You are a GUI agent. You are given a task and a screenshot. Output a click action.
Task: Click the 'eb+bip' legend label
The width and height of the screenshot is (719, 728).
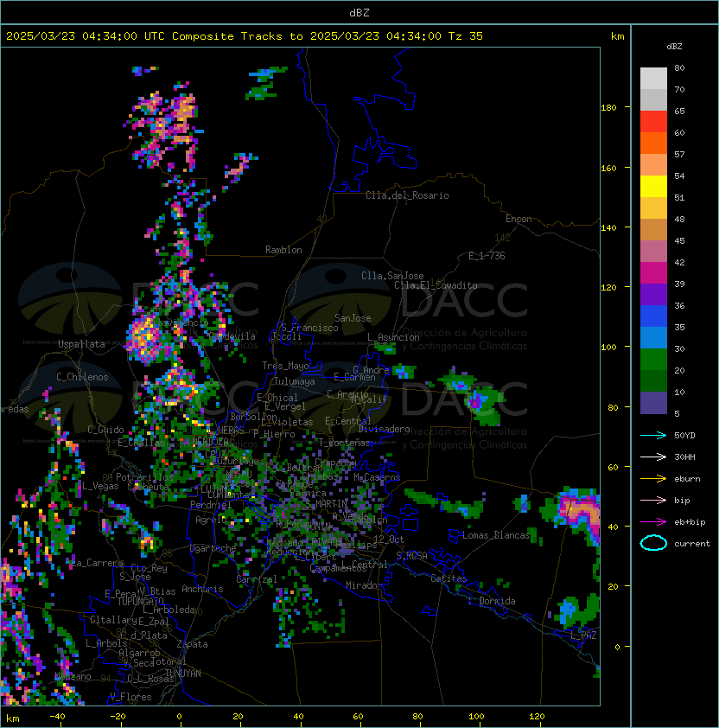coord(690,522)
